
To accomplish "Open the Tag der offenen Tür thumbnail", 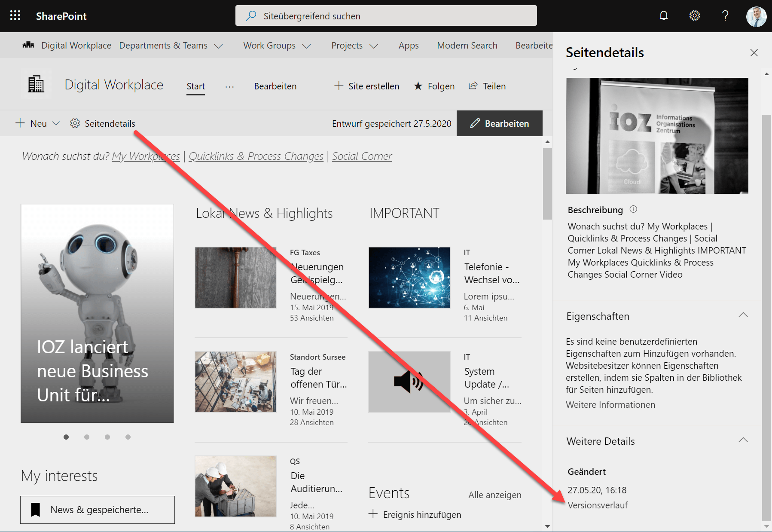I will pyautogui.click(x=236, y=382).
